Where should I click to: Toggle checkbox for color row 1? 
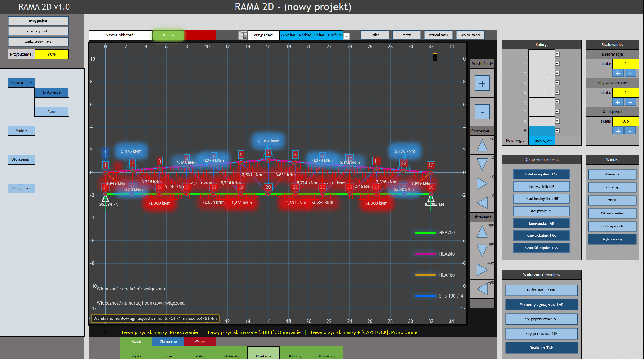point(557,54)
